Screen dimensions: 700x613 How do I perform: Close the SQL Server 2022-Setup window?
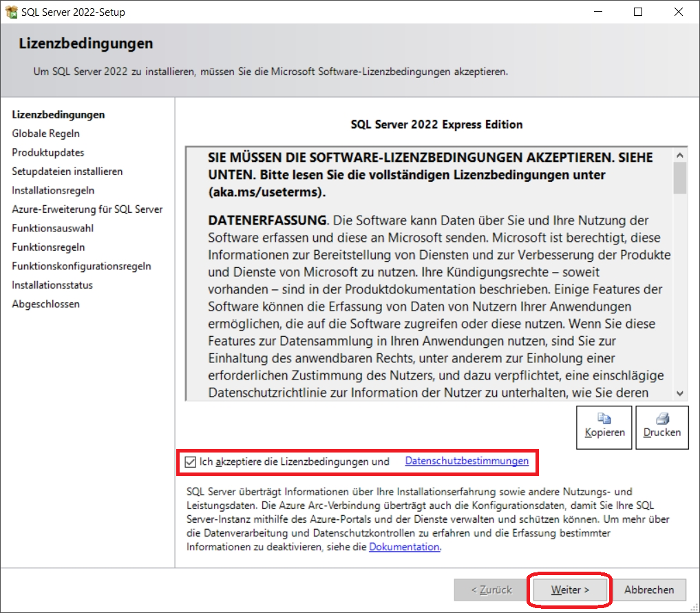[679, 12]
